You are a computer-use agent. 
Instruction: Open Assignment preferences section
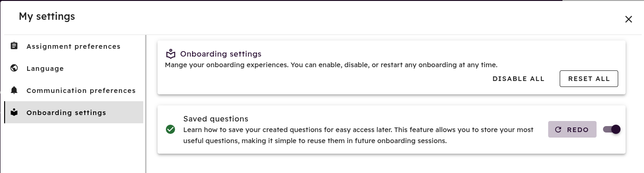tap(74, 46)
